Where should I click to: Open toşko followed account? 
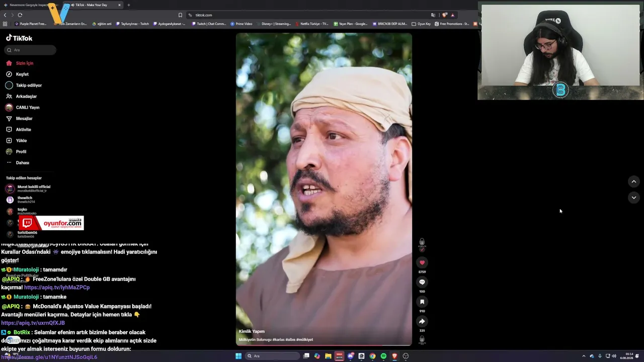click(21, 211)
